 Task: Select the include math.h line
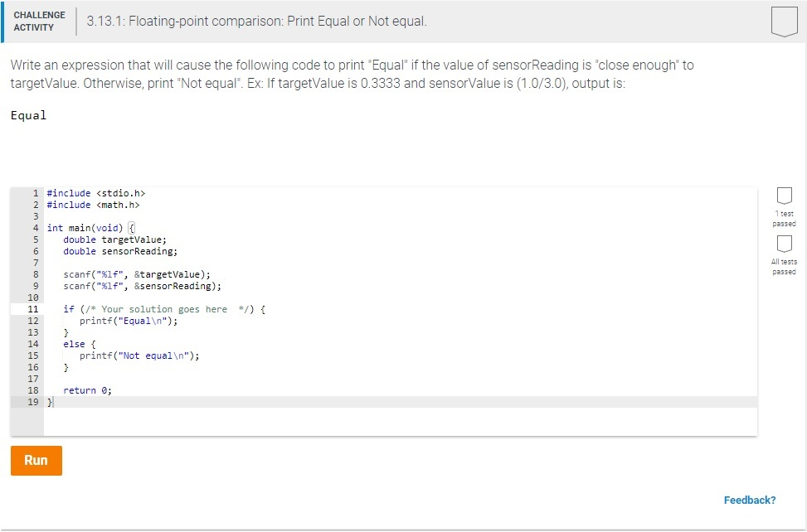click(95, 204)
